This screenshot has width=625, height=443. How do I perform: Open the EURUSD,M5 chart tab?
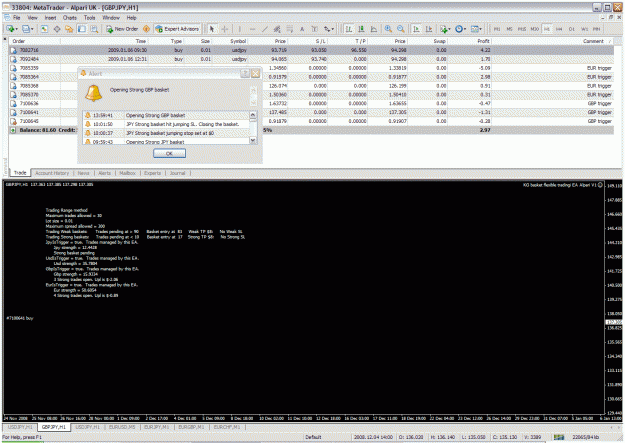click(x=122, y=427)
